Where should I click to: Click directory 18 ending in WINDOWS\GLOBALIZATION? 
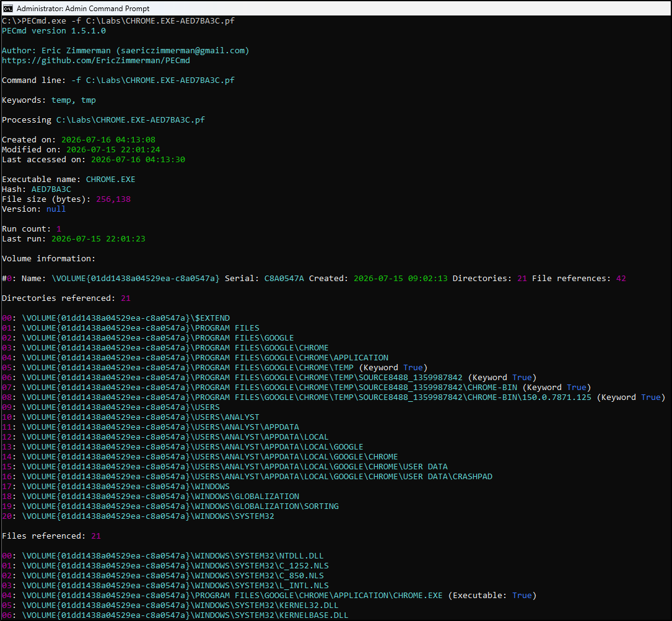[151, 497]
